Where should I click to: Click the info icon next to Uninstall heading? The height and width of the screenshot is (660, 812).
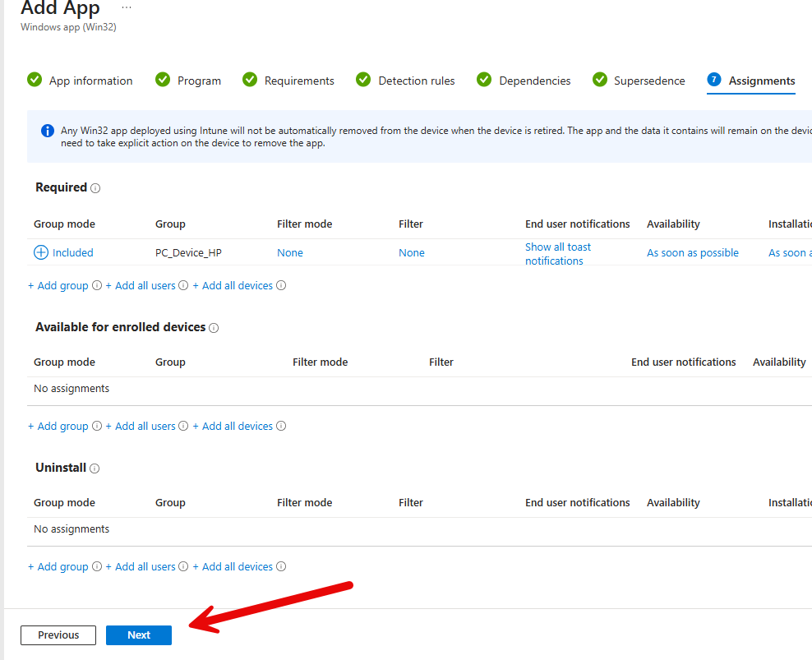tap(95, 468)
